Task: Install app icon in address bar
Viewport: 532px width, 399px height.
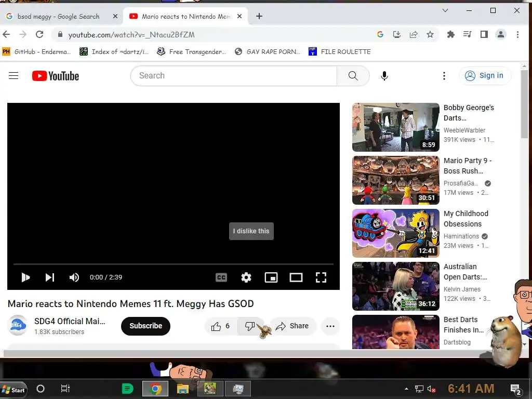Action: [x=396, y=34]
